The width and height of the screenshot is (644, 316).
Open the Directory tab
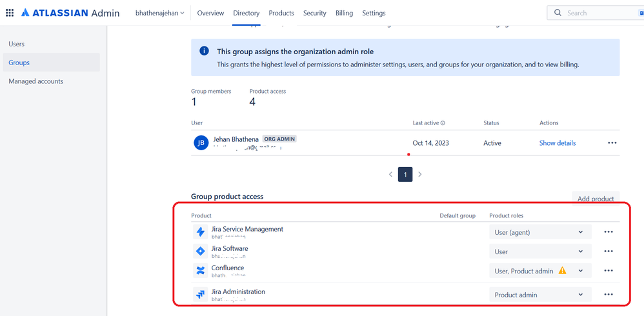[x=247, y=13]
